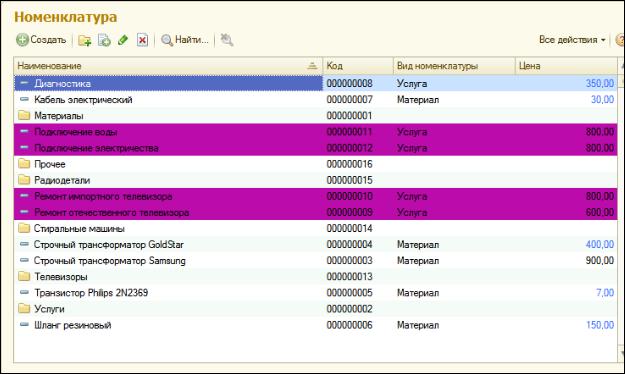The height and width of the screenshot is (374, 625).
Task: Click code 000000006 of Шланг резиновый
Action: (349, 325)
